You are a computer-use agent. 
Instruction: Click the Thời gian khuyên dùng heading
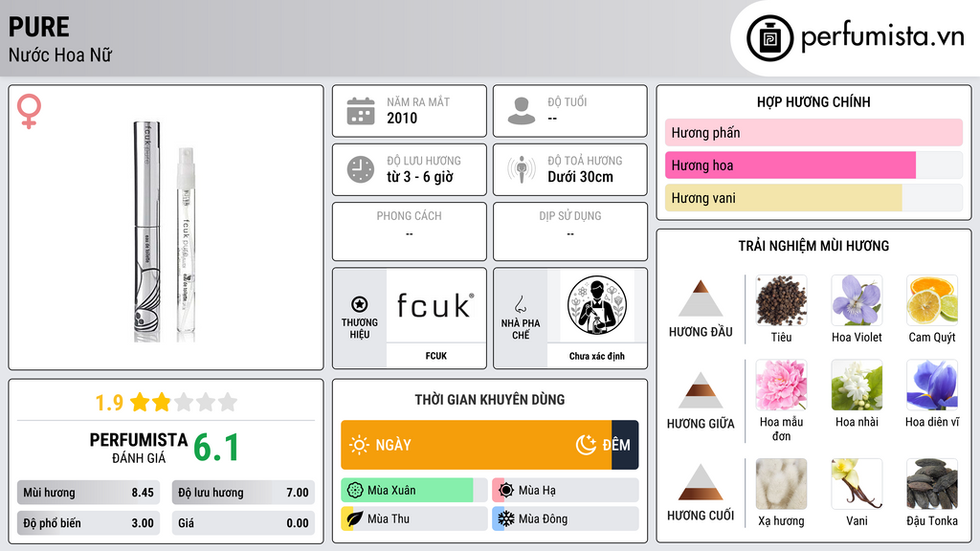[490, 399]
